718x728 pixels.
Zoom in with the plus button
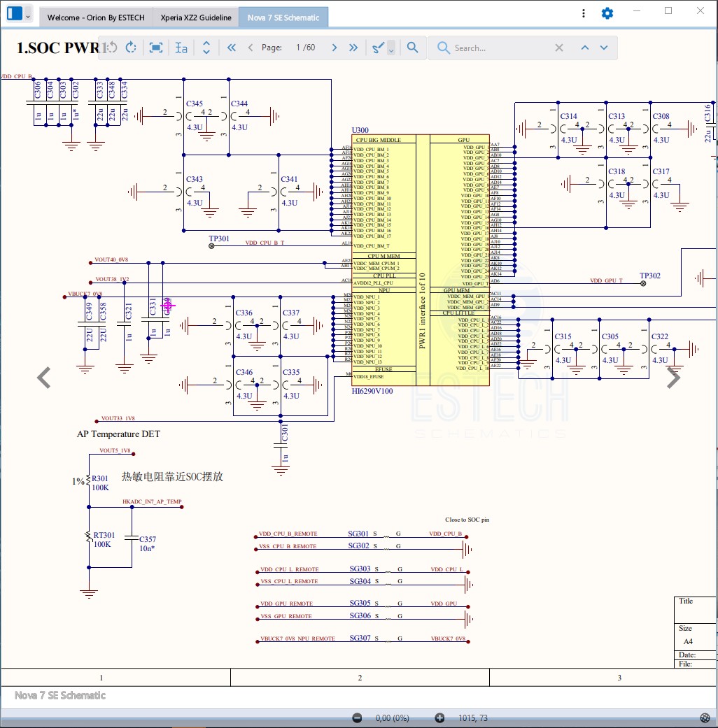(439, 718)
